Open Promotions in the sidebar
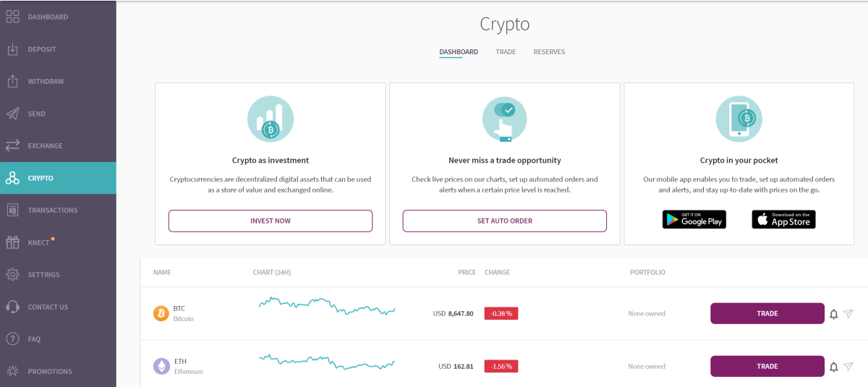 click(49, 372)
